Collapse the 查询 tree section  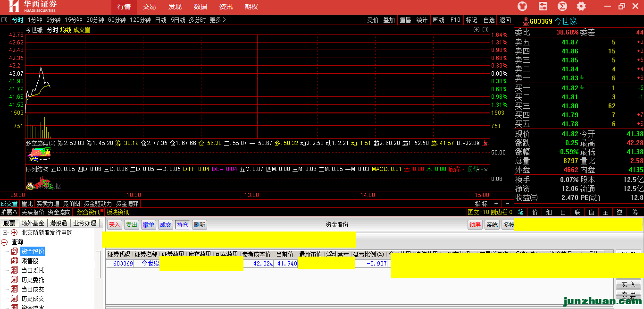point(5,242)
